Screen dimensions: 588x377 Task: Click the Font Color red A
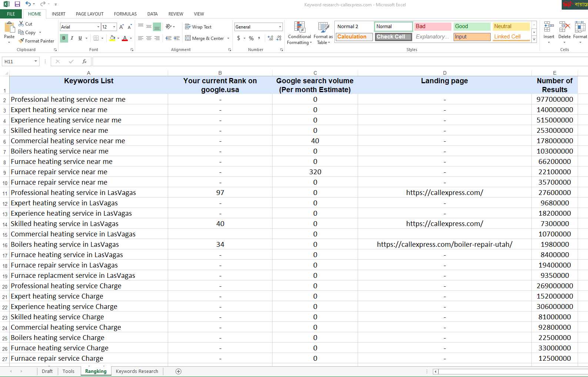coord(125,38)
